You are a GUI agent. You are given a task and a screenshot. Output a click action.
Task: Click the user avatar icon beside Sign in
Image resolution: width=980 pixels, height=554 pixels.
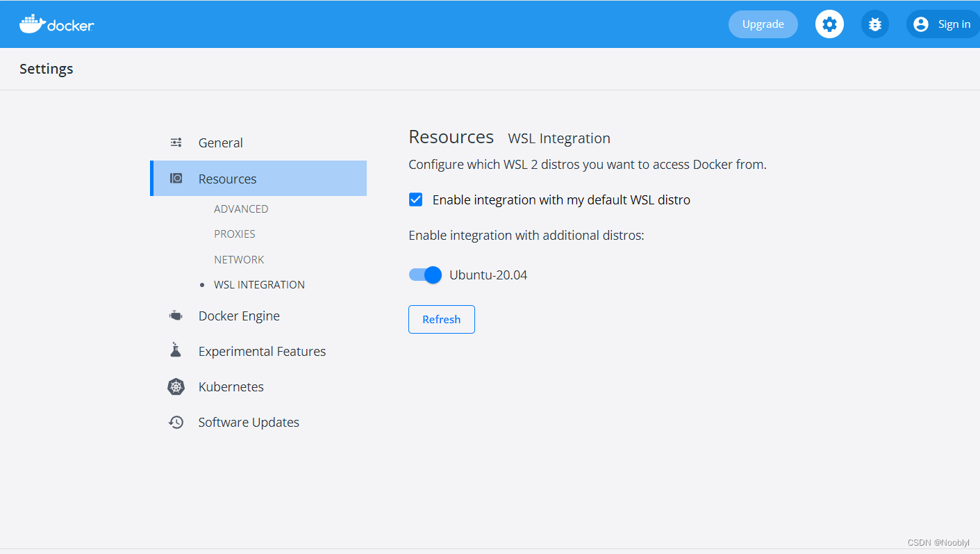pos(921,24)
